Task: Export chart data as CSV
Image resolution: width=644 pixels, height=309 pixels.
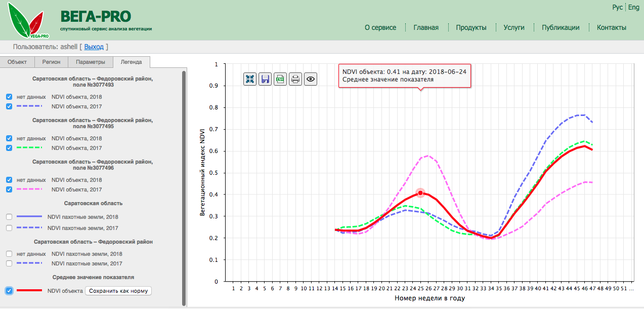Action: [280, 79]
